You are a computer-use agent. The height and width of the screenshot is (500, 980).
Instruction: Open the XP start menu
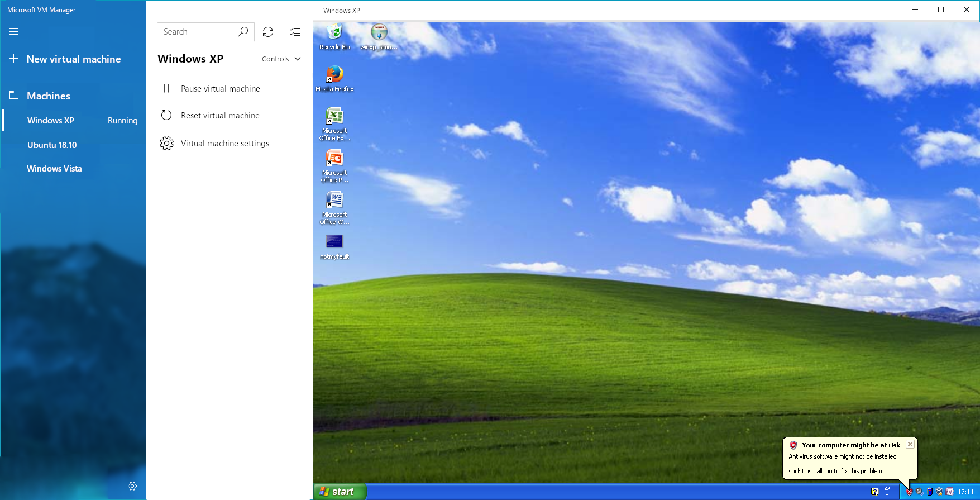pyautogui.click(x=340, y=492)
